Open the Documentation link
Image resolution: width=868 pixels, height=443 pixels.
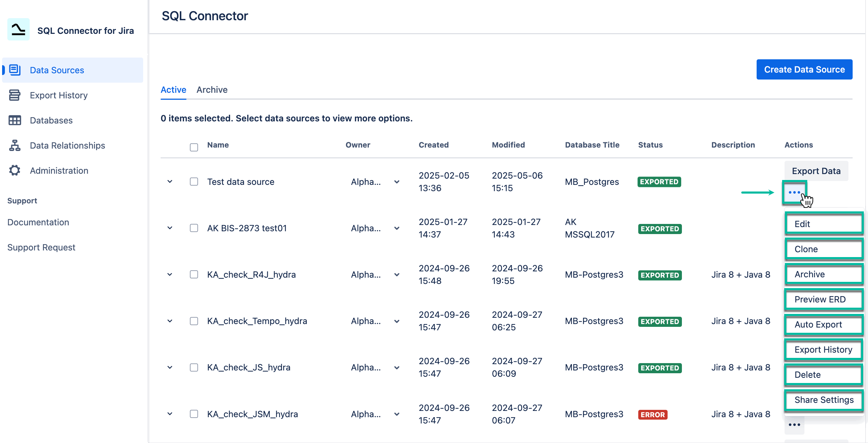point(38,222)
